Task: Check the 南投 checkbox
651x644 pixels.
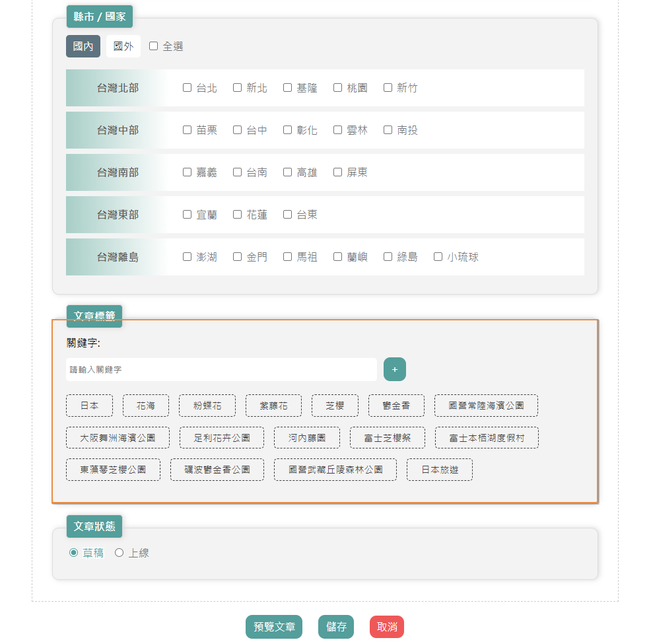Action: coord(388,130)
